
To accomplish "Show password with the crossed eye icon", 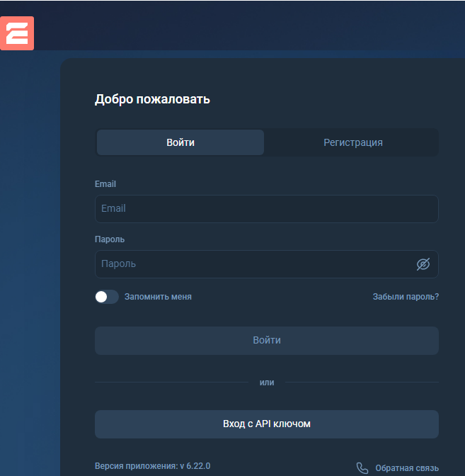I will tap(423, 264).
